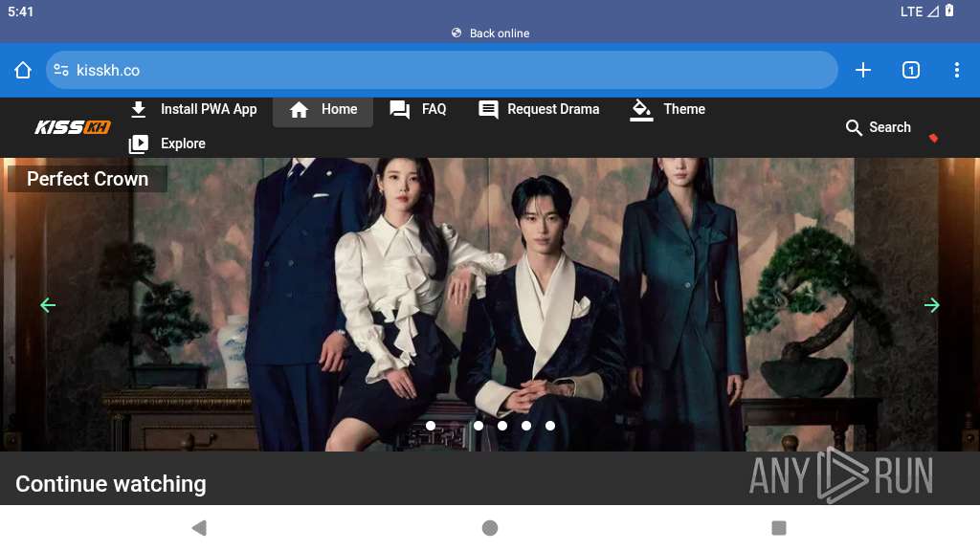
Task: Open the FAQ page link
Action: click(434, 109)
